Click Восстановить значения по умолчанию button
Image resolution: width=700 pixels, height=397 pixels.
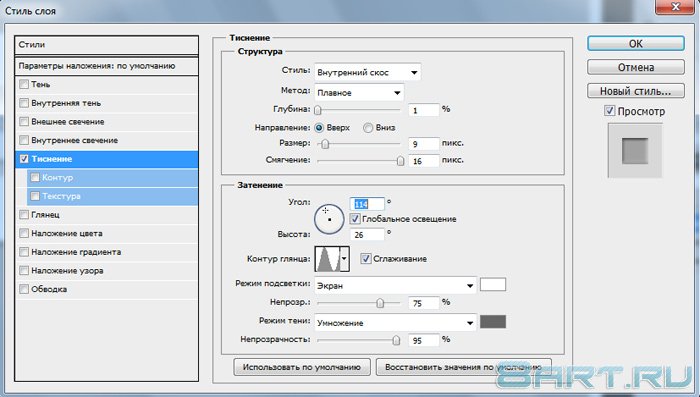coord(464,367)
